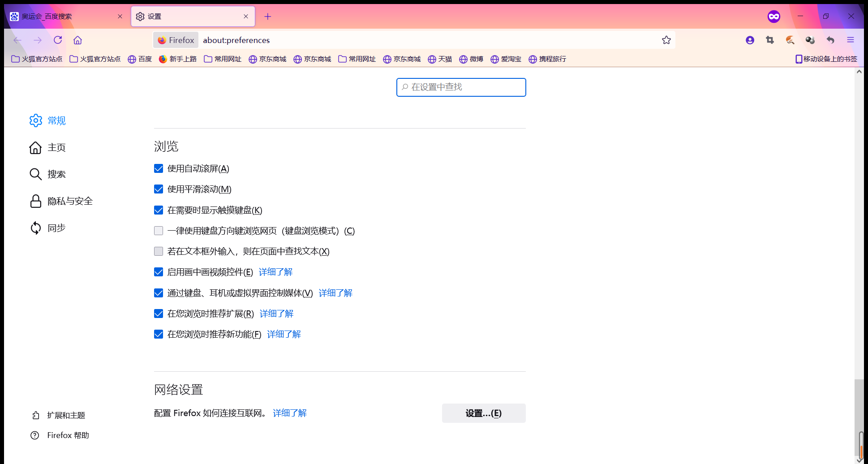Disable 使用自动滚屏 checkbox

(158, 168)
